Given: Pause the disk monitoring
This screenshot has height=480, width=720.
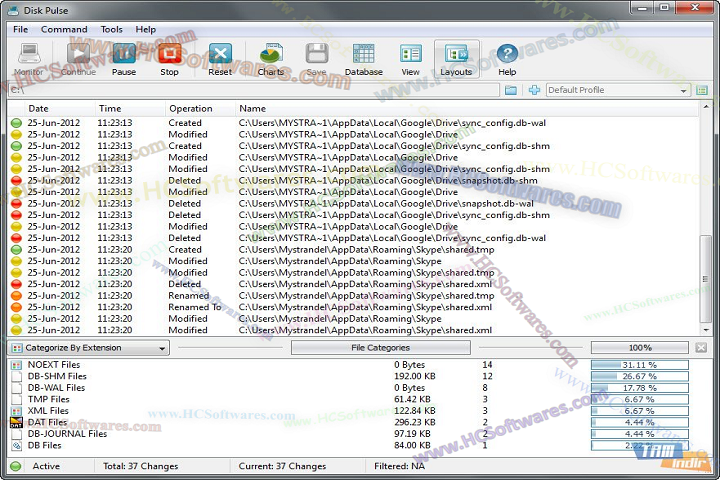Looking at the screenshot, I should 124,59.
